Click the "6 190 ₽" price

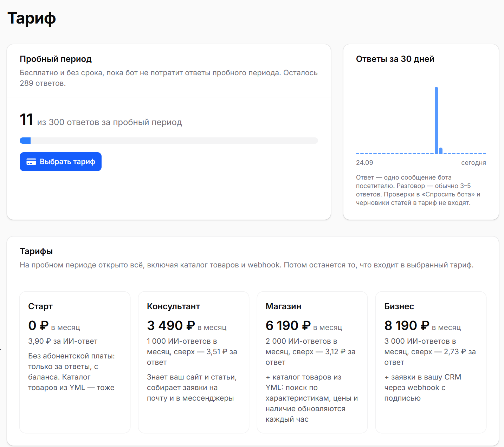coord(288,326)
